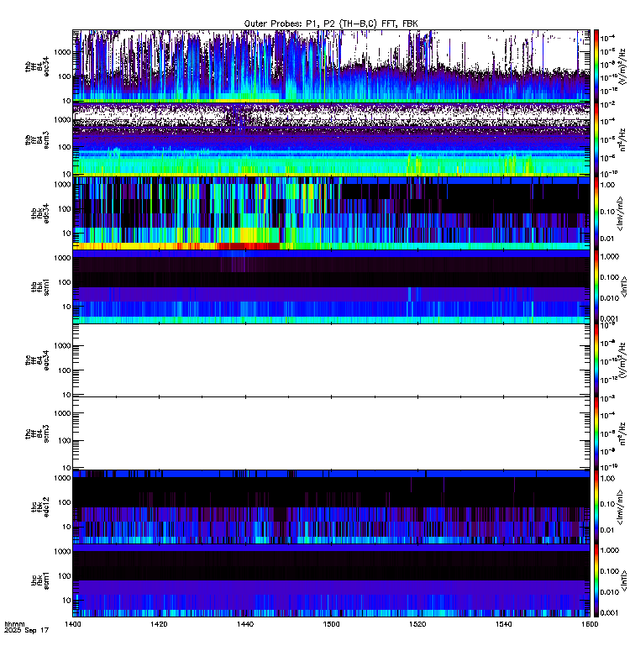This screenshot has height=672, width=630.
Task: Click the 'hhmm' axis unit label
Action: click(14, 624)
